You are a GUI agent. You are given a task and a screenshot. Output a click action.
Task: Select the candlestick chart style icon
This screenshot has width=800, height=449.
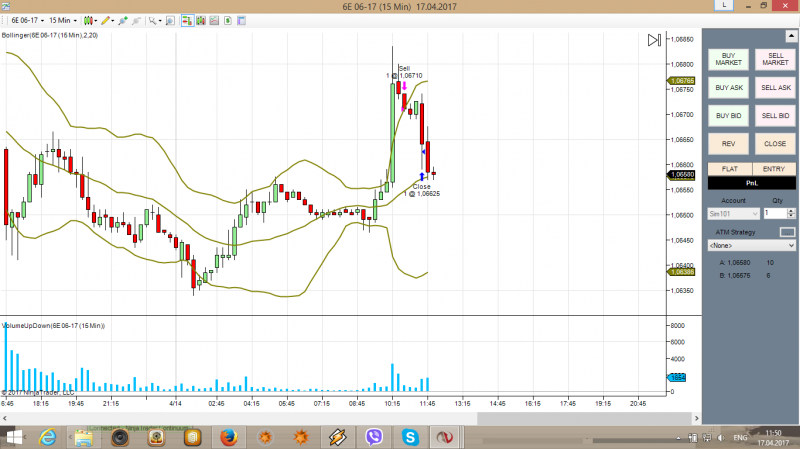[88, 20]
